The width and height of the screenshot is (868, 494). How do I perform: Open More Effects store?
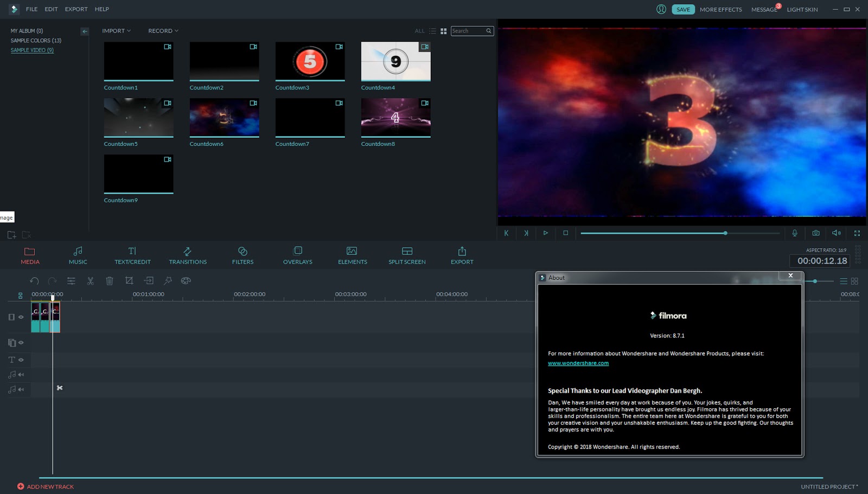pyautogui.click(x=720, y=9)
